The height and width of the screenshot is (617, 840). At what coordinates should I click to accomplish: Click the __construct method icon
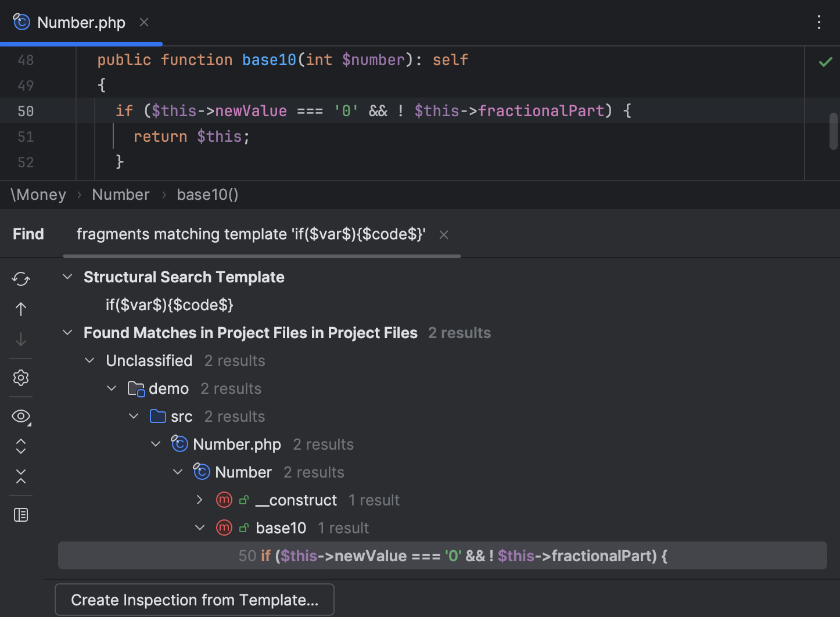224,500
